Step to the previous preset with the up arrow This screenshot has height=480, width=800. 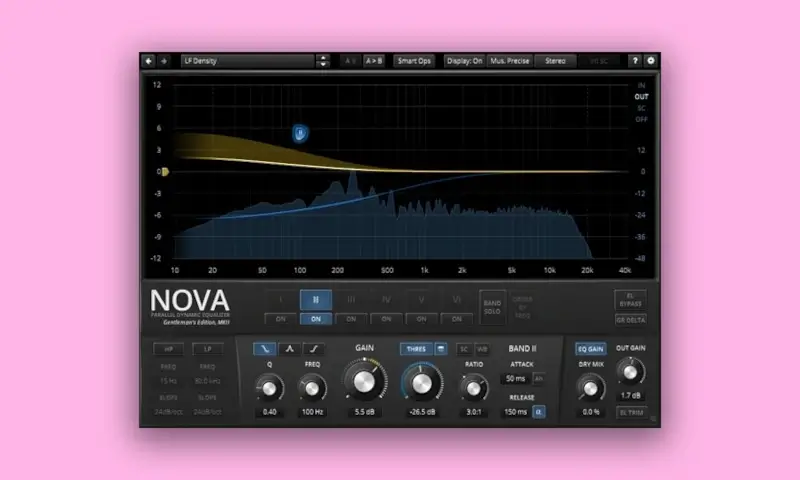322,58
